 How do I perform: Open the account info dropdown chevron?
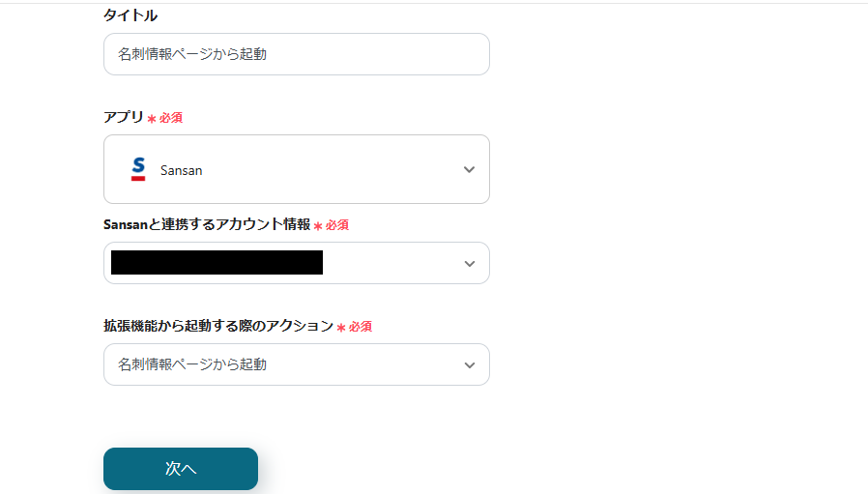[469, 264]
